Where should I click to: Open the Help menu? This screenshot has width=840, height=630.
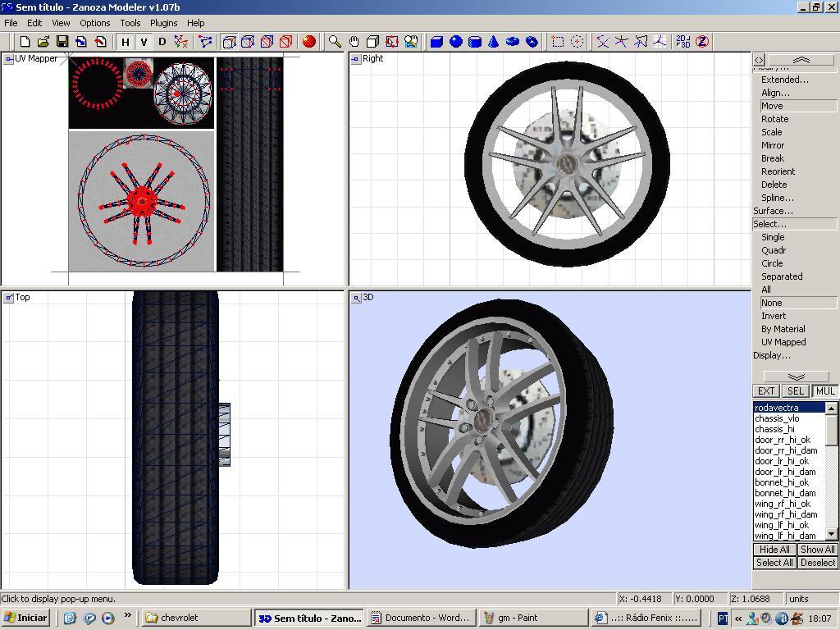195,23
